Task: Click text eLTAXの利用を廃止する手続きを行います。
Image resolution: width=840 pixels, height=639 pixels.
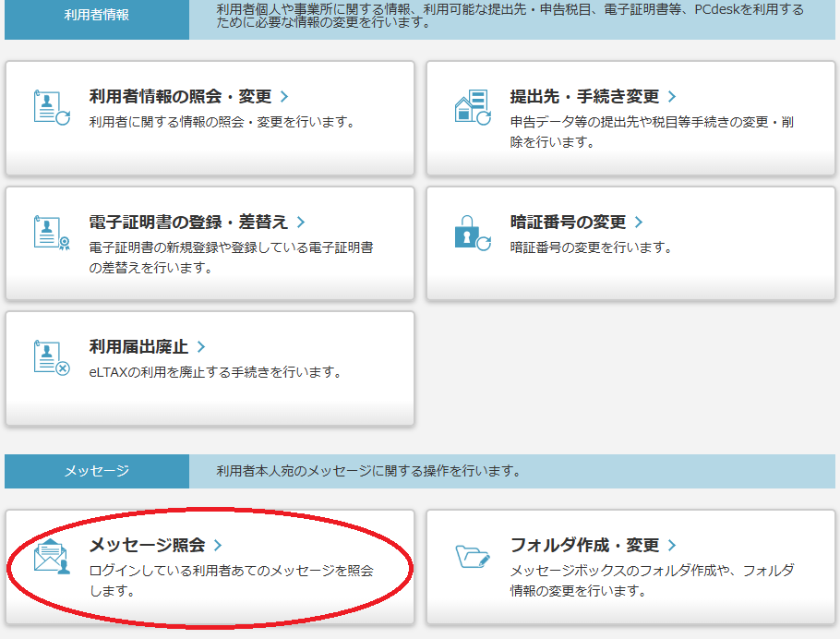Action: pyautogui.click(x=216, y=372)
